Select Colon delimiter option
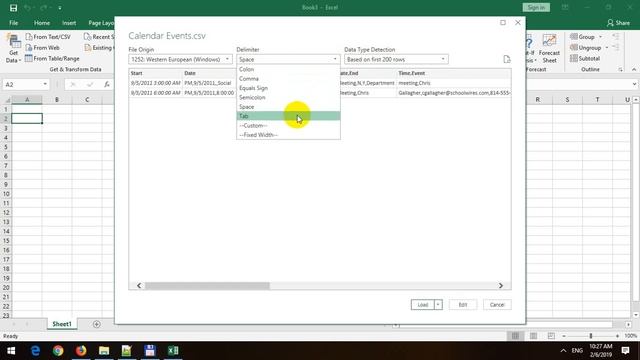Image resolution: width=640 pixels, height=360 pixels. [288, 69]
